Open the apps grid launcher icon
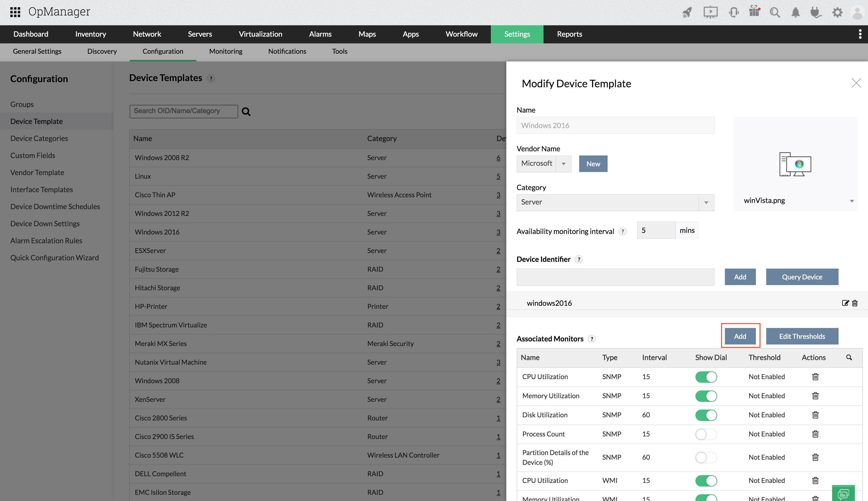Image resolution: width=868 pixels, height=501 pixels. pyautogui.click(x=15, y=12)
